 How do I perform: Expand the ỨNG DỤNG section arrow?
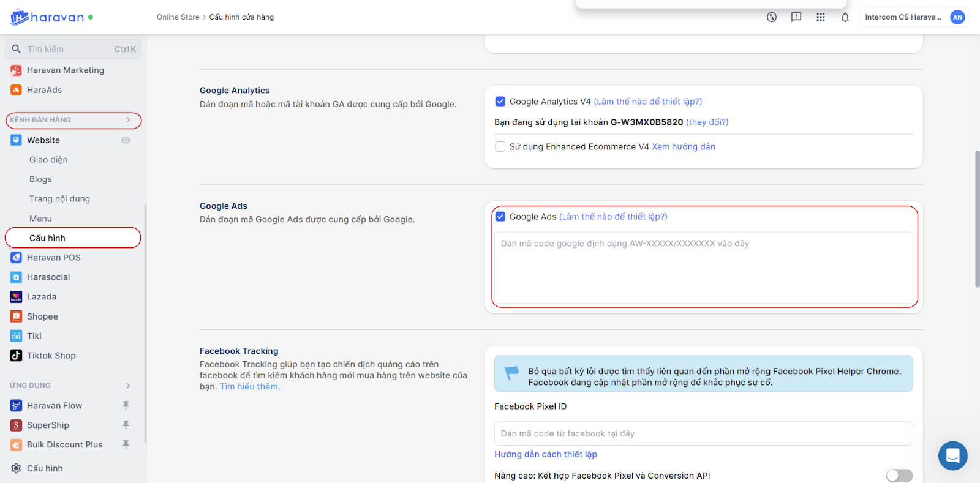128,386
